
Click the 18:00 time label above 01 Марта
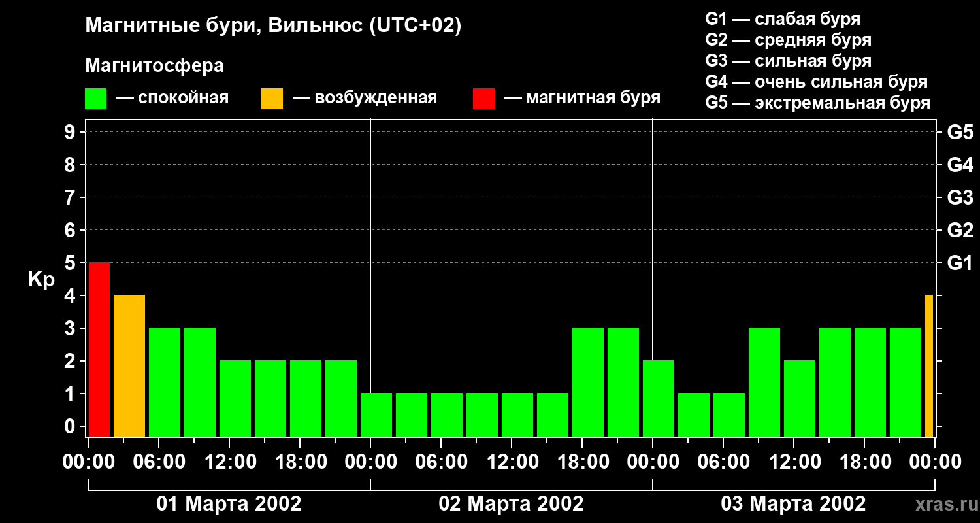coord(300,462)
